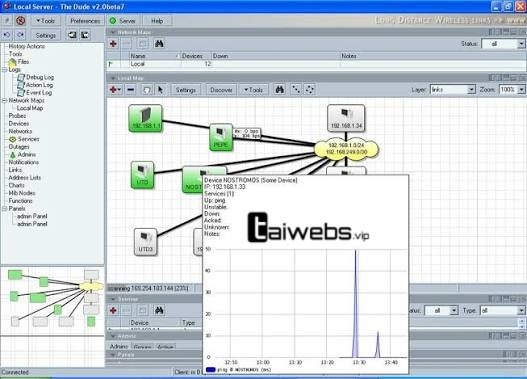
Task: Open Address Lists in sidebar
Action: click(25, 178)
